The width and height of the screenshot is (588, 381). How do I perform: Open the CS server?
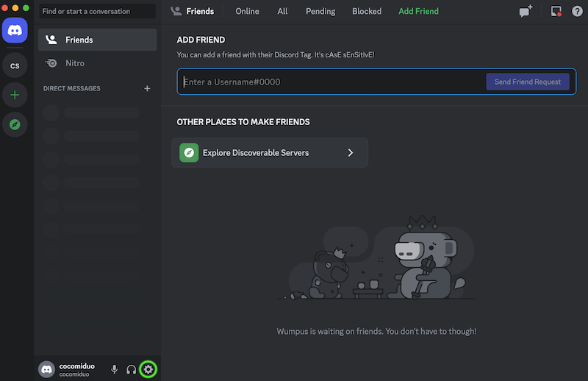click(x=15, y=66)
